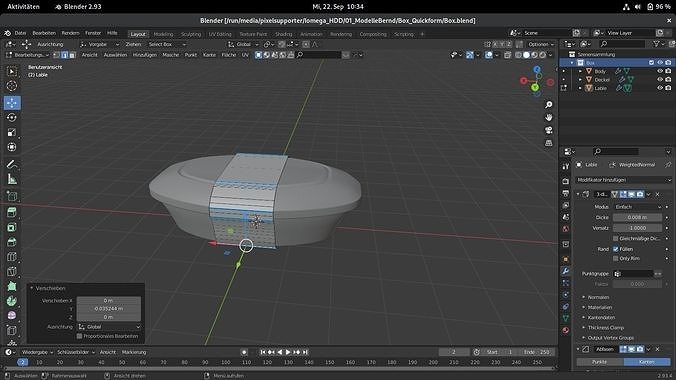Hide the Deckel object with eye icon
Viewport: 676px width, 380px height.
click(660, 79)
